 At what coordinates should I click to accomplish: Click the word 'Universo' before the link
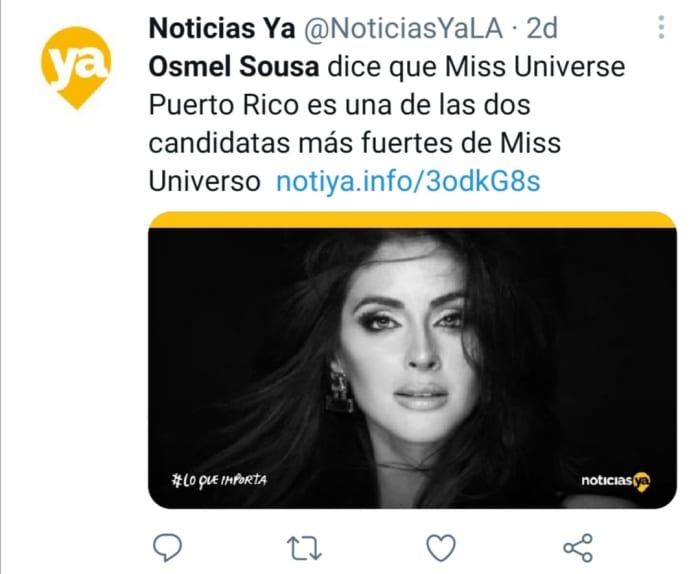[204, 182]
